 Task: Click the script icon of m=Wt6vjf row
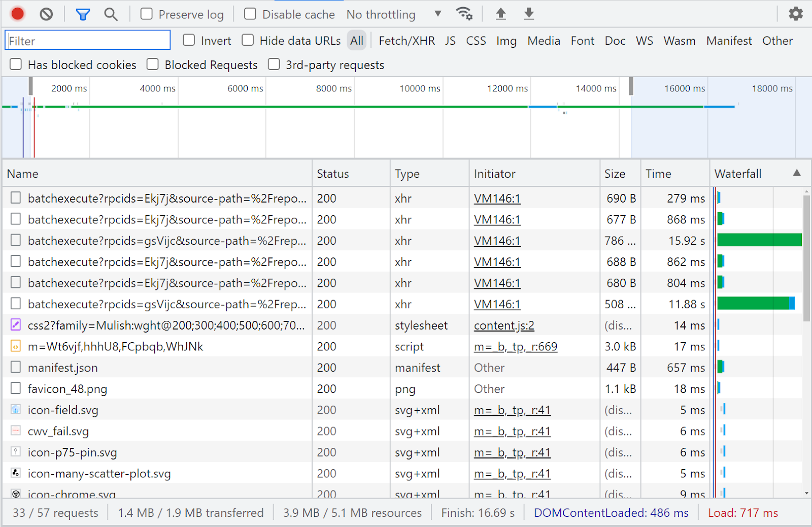[16, 346]
